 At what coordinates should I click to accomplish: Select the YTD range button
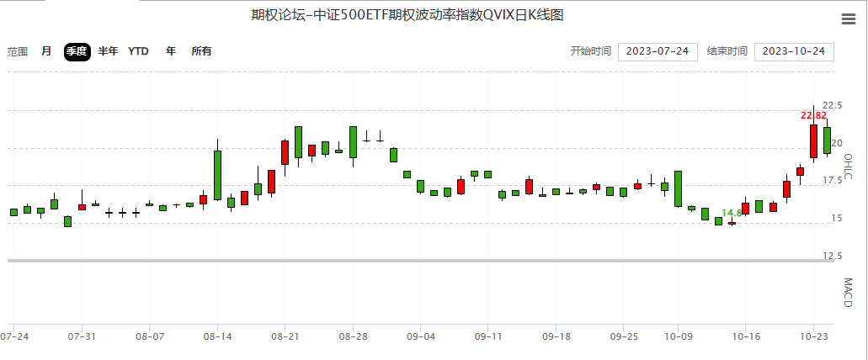(138, 51)
